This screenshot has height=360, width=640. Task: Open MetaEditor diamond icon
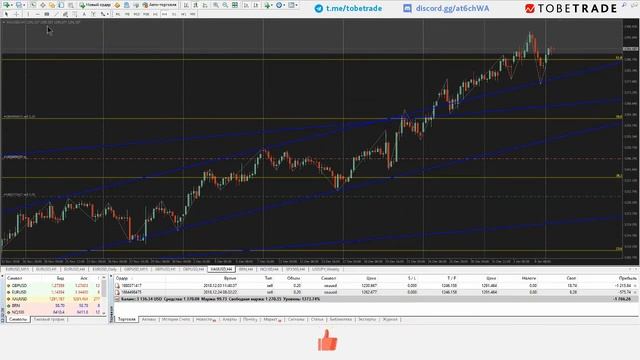click(117, 5)
